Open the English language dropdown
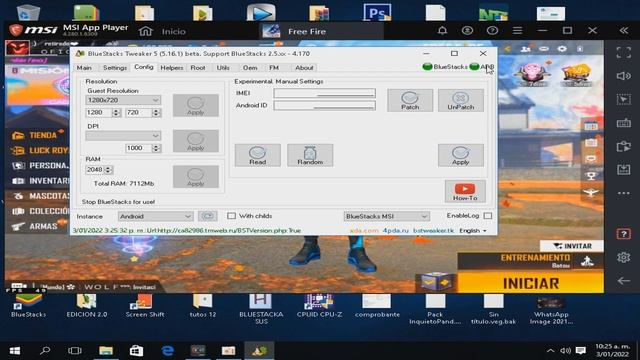 point(473,231)
